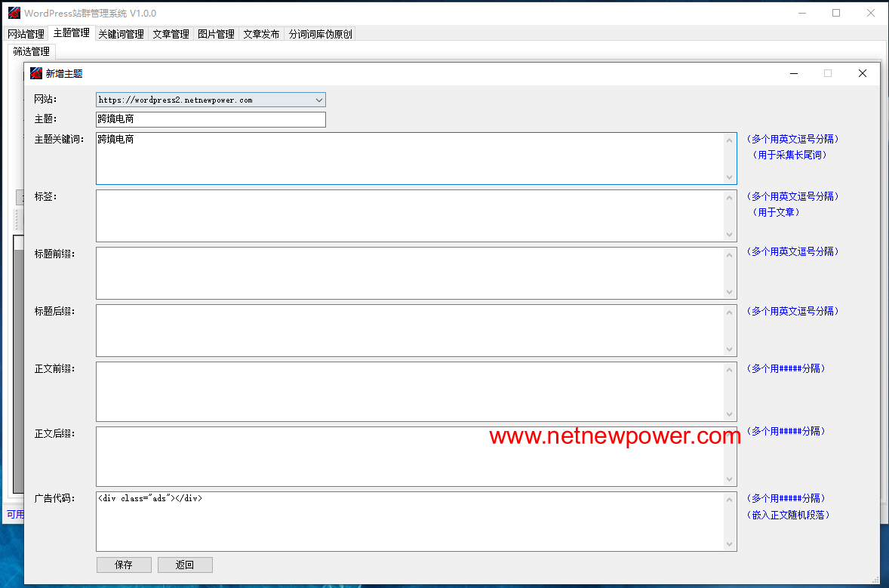Click the 正文后缀 text area
This screenshot has height=588, width=889.
pos(416,457)
